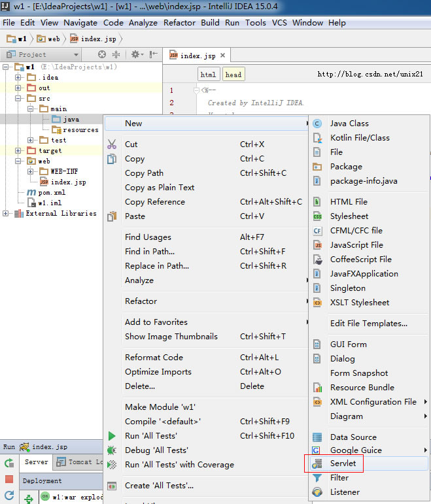Screen dimensions: 431x504
Task: Select pom.xml in project tree
Action: 46,193
